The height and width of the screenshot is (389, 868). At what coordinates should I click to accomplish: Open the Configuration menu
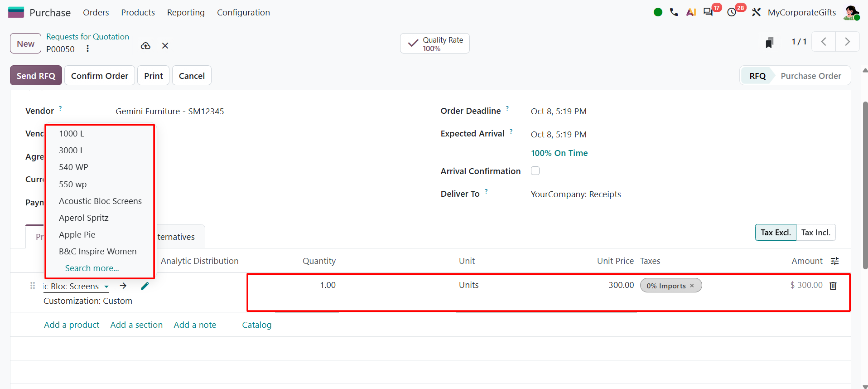click(243, 12)
